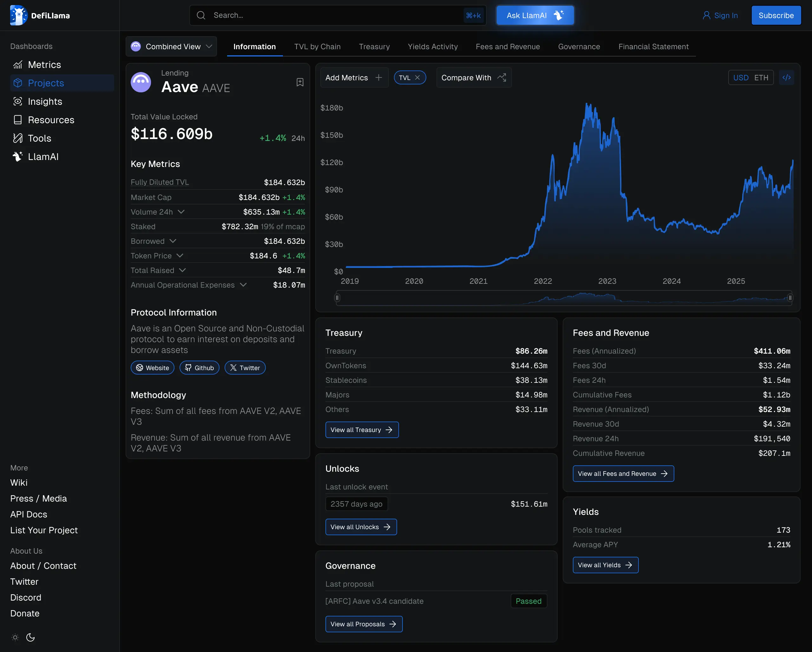Select ETH currency for the chart
812x652 pixels.
point(761,78)
